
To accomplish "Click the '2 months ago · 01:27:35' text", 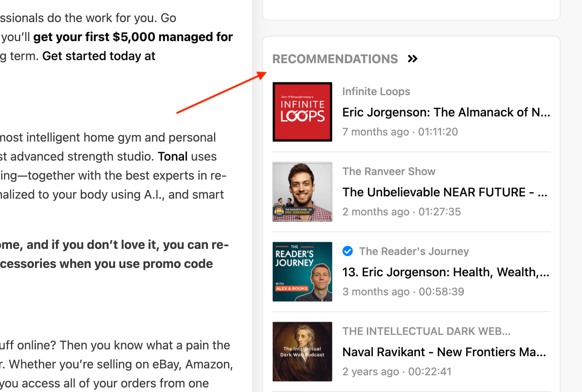I will coord(401,212).
